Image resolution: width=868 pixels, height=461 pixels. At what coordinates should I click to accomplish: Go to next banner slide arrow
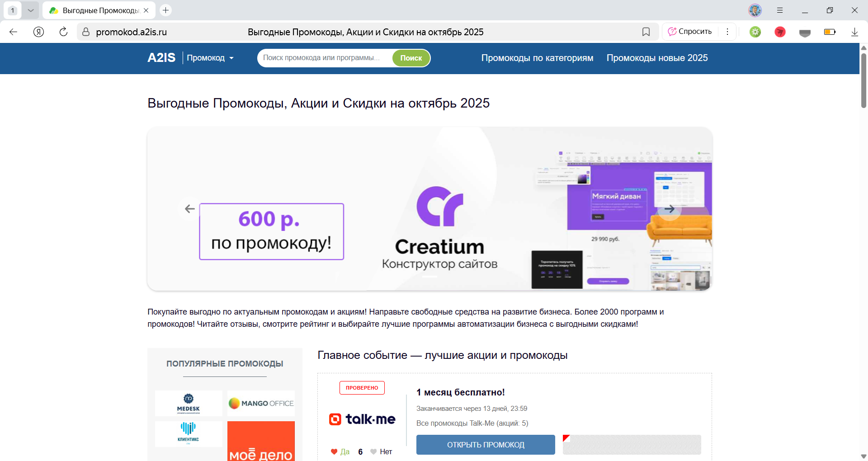tap(669, 209)
